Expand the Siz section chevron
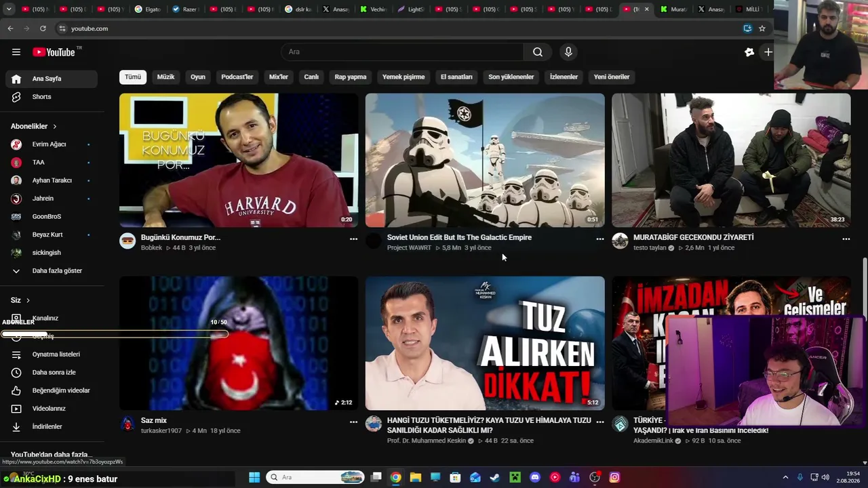The image size is (868, 488). pos(28,300)
